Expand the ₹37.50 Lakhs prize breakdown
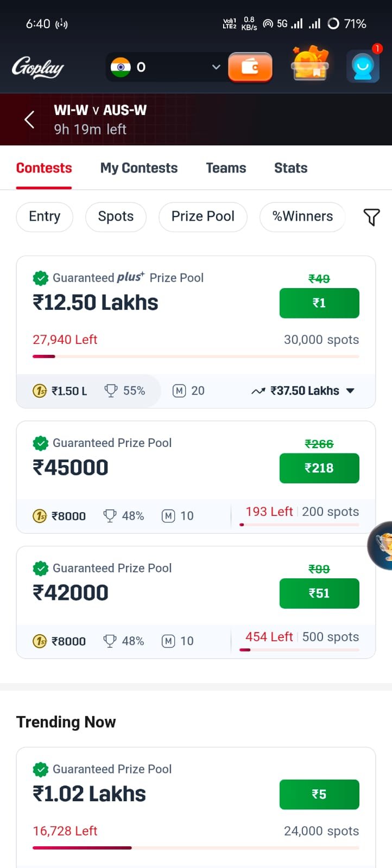Screen dimensions: 392x868 (x=350, y=391)
